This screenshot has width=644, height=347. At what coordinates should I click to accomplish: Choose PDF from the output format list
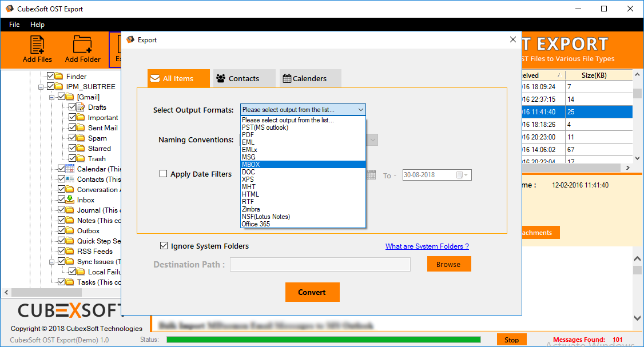click(x=303, y=135)
